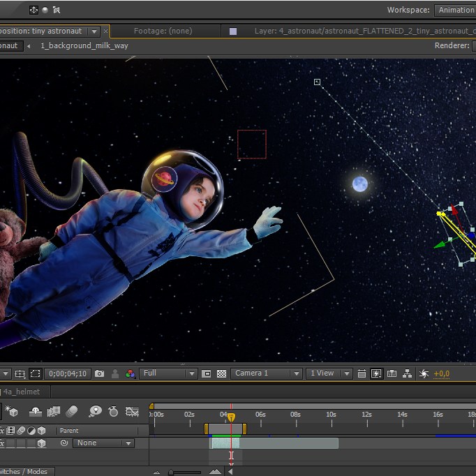
Task: Select the 1_background_milk_way breadcrumb tab
Action: tap(84, 45)
